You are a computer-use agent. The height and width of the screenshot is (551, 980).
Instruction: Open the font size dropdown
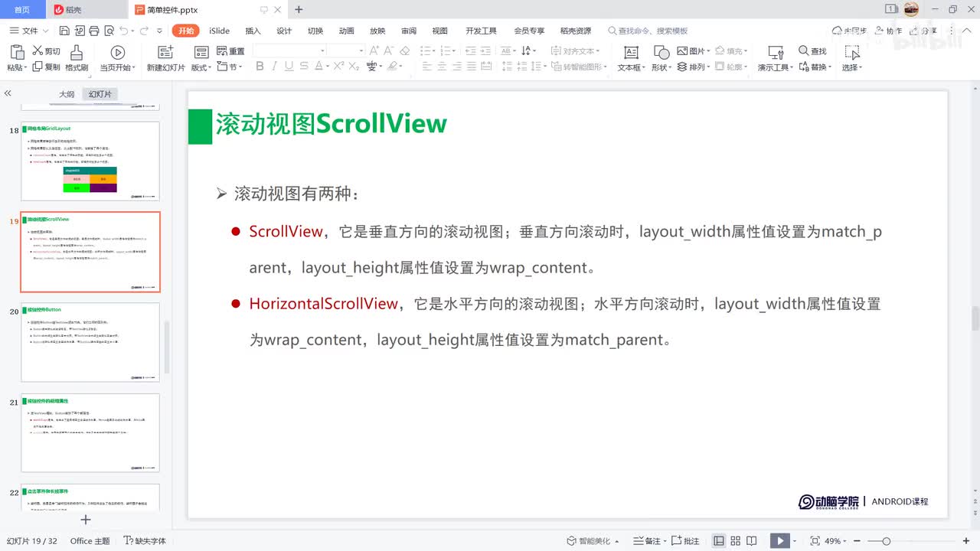(x=360, y=51)
